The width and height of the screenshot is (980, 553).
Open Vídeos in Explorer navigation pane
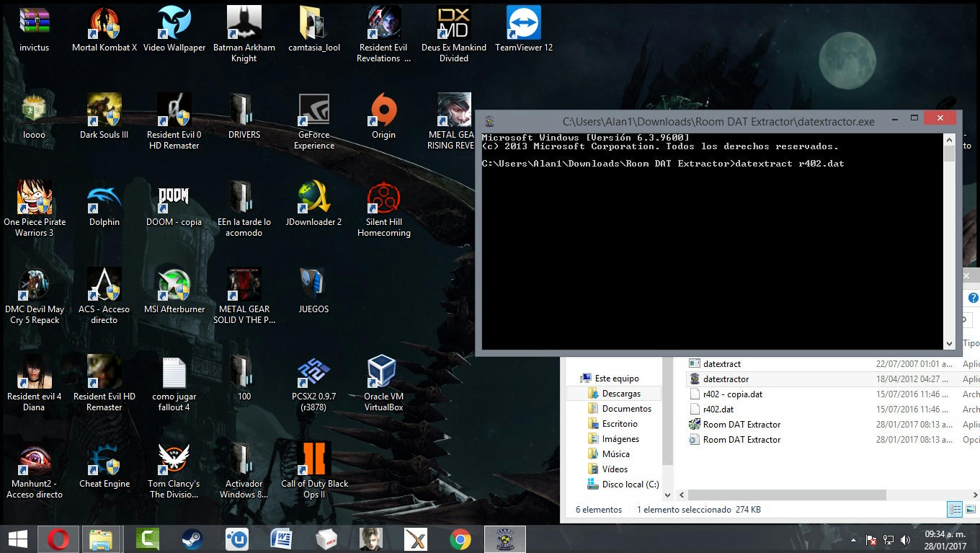coord(608,469)
